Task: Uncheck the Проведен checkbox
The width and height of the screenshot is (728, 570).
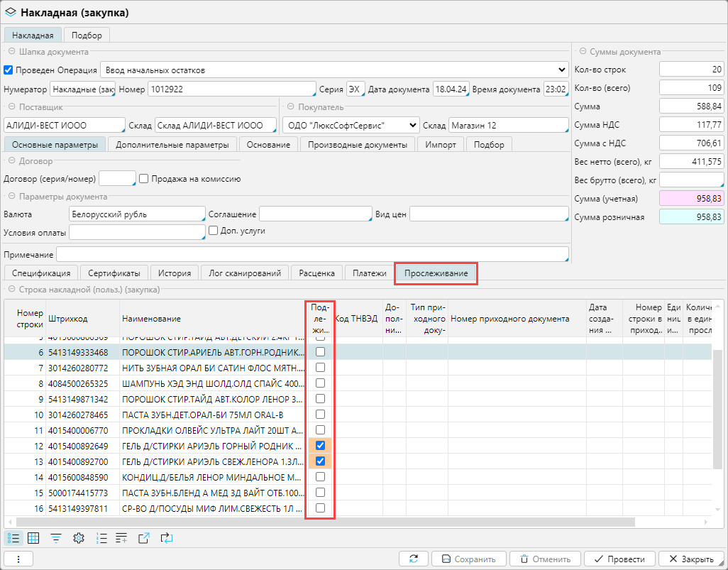Action: click(9, 70)
